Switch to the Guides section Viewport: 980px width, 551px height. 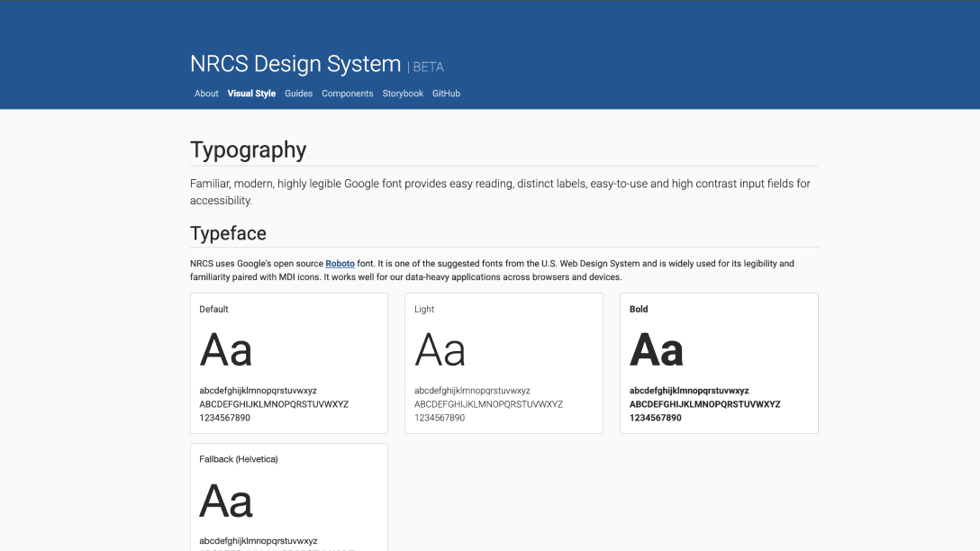point(298,93)
